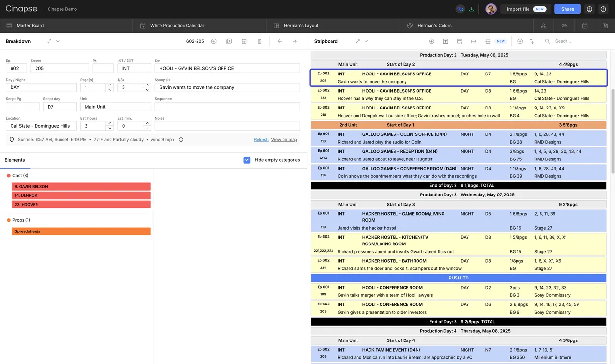Click the blue PUSH TO banner strip
The image size is (615, 364).
458,278
